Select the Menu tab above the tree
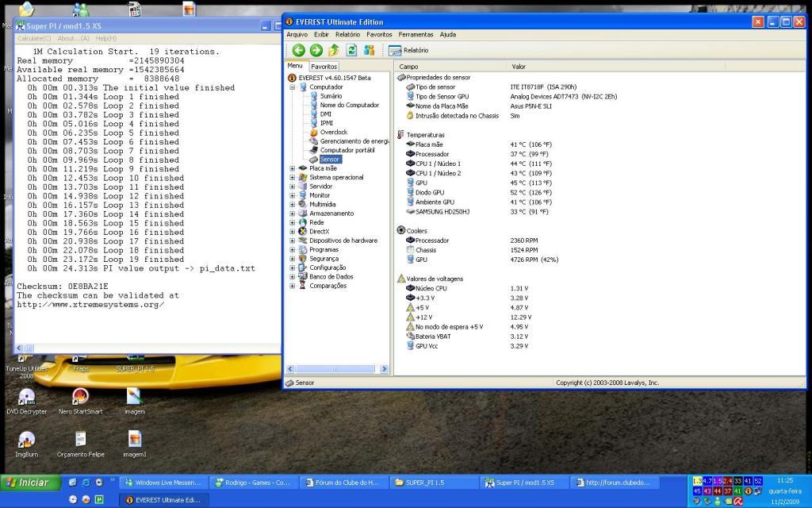 point(295,66)
